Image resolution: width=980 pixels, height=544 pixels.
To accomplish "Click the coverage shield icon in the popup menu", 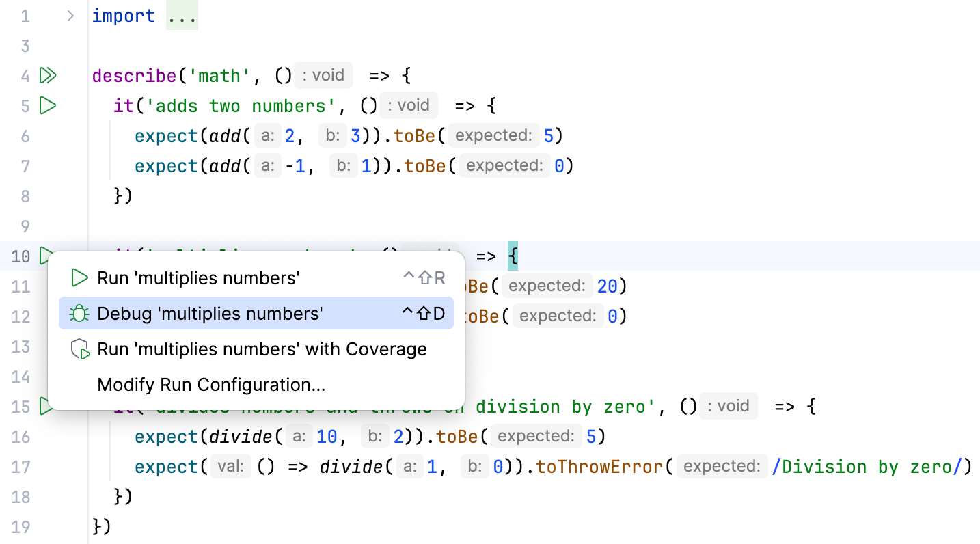I will tap(79, 349).
